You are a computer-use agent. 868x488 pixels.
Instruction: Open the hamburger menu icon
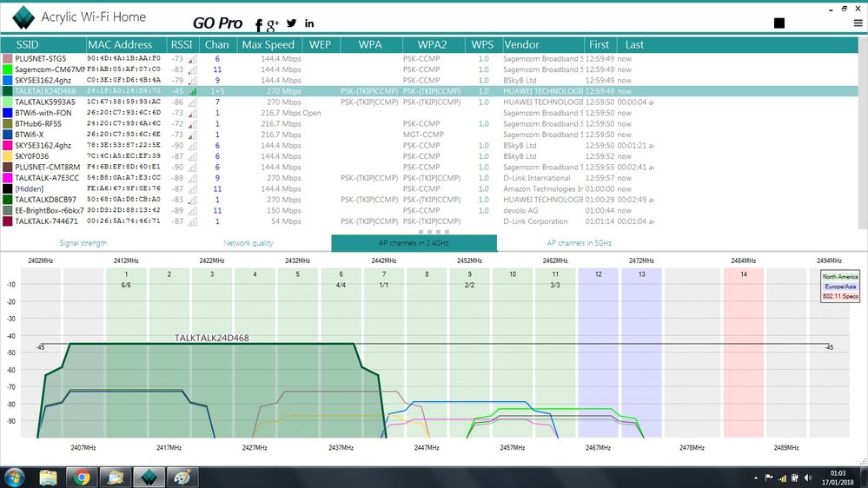coord(858,23)
